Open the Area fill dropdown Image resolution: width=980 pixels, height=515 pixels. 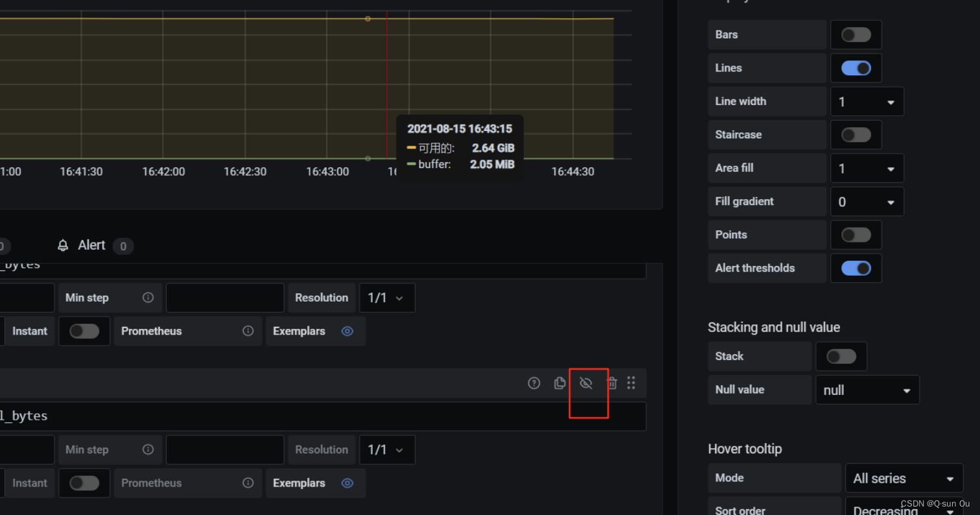[867, 168]
